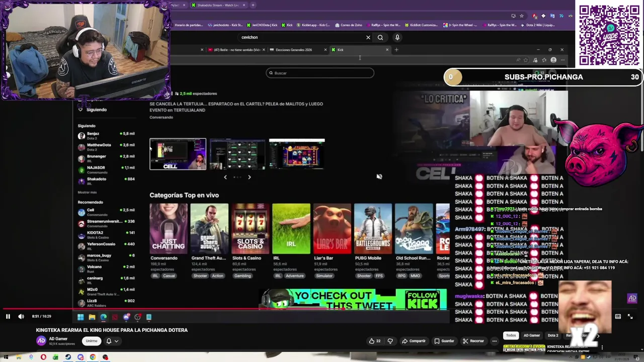
Task: Clear the cevichon search text
Action: (x=368, y=37)
